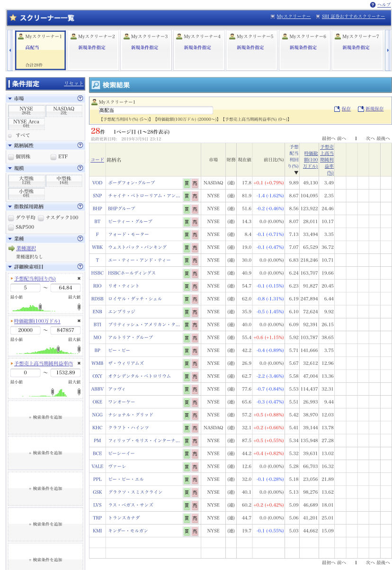Screen dimensions: 392x570
Task: Open the Myスクリーナー3 tab
Action: coord(145,50)
